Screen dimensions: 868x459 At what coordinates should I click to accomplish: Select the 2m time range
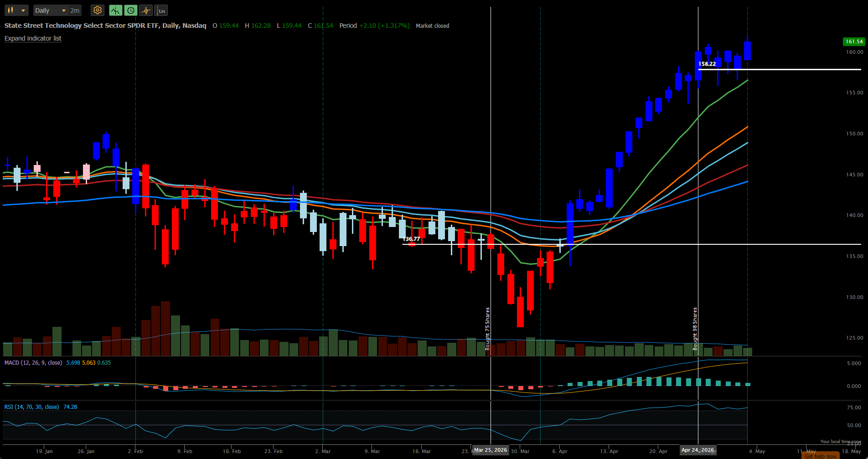click(75, 10)
